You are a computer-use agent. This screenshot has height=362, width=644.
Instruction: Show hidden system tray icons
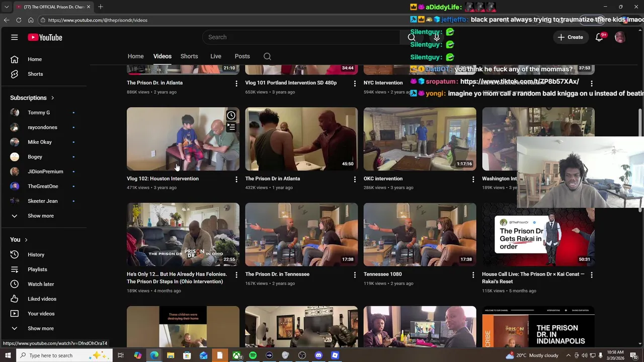click(568, 355)
